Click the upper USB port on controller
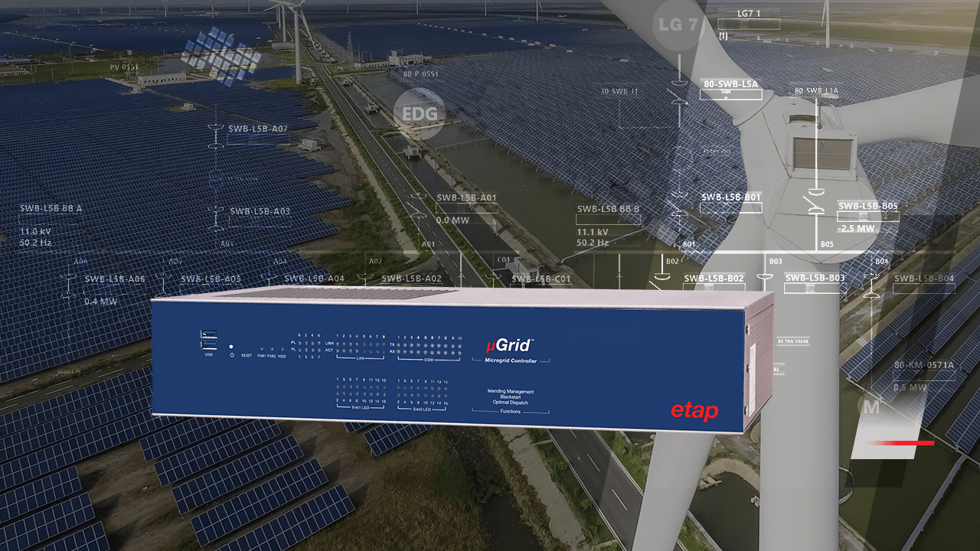The width and height of the screenshot is (980, 551). coord(208,334)
